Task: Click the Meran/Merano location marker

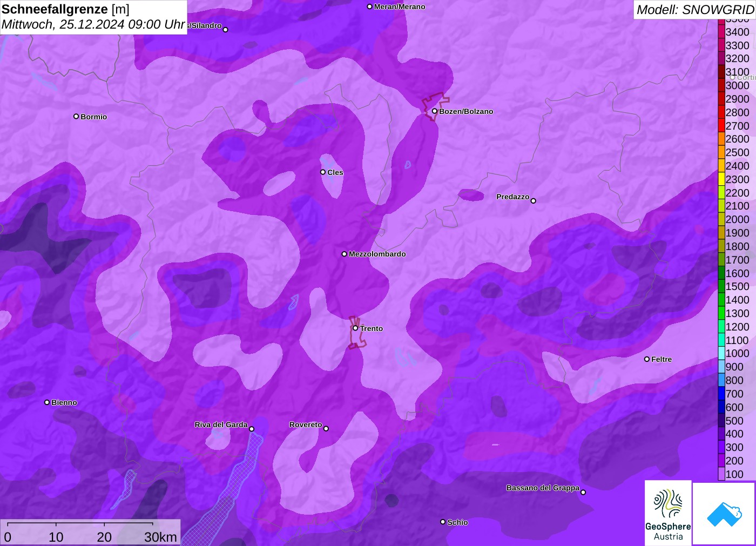Action: tap(369, 6)
